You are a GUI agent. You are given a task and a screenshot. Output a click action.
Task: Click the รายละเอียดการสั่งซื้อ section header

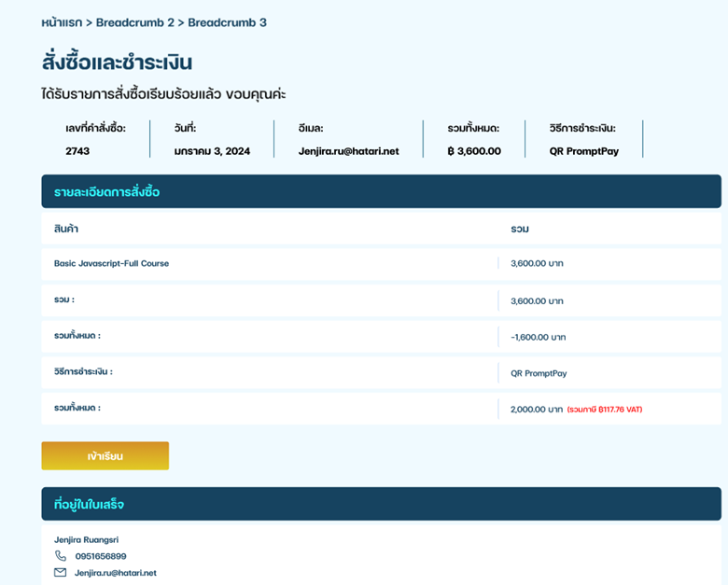(x=381, y=191)
